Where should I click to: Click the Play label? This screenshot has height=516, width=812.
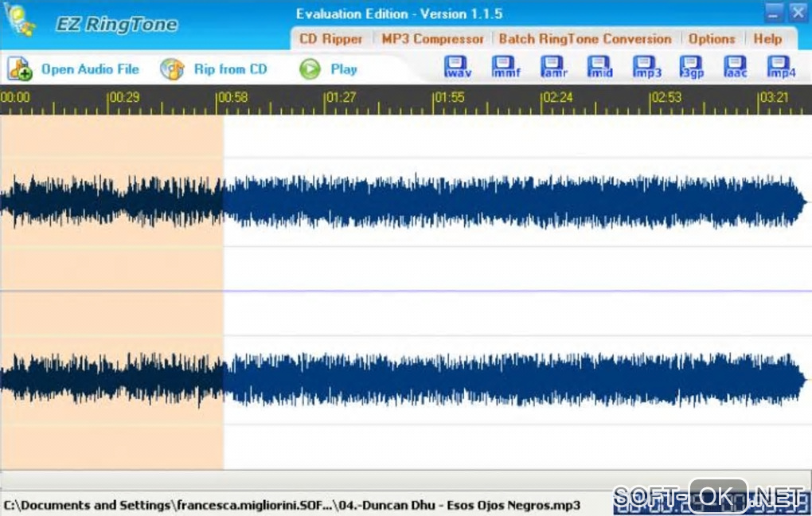[x=344, y=69]
